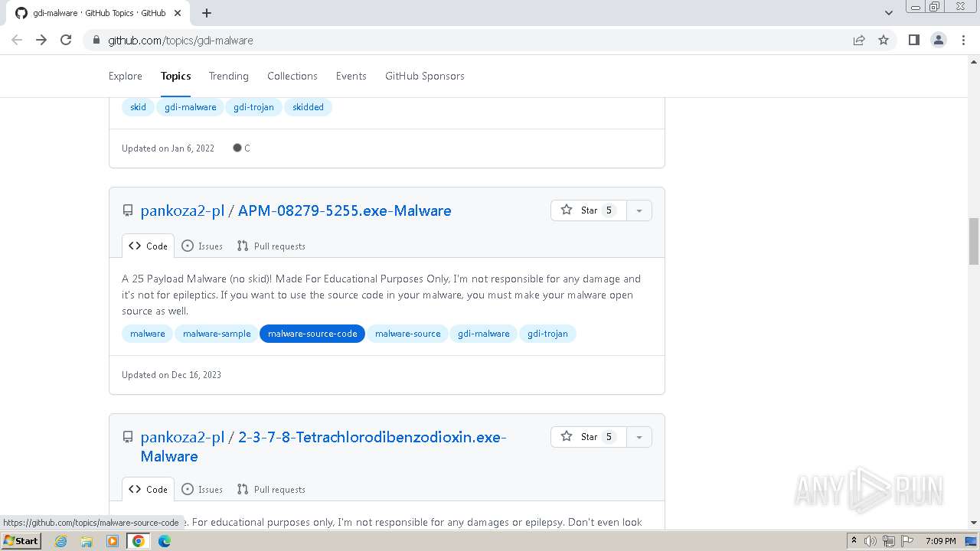Click the forward navigation arrow
This screenshot has height=551, width=980.
[41, 40]
